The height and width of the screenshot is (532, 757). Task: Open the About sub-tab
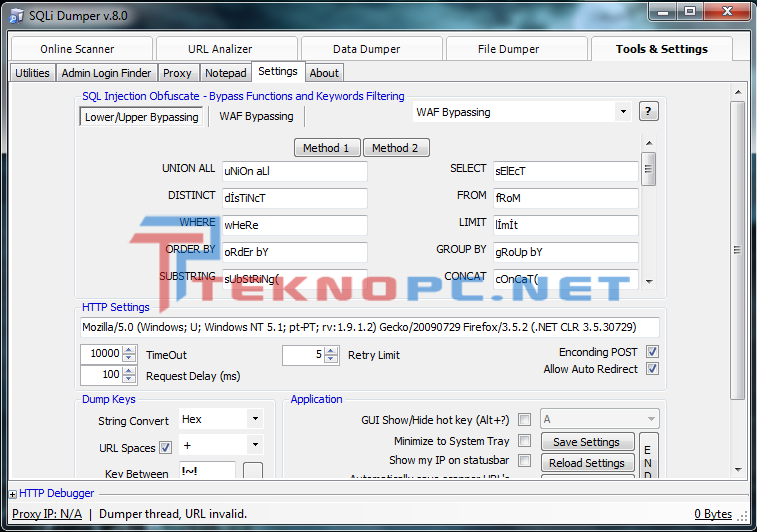pos(324,73)
